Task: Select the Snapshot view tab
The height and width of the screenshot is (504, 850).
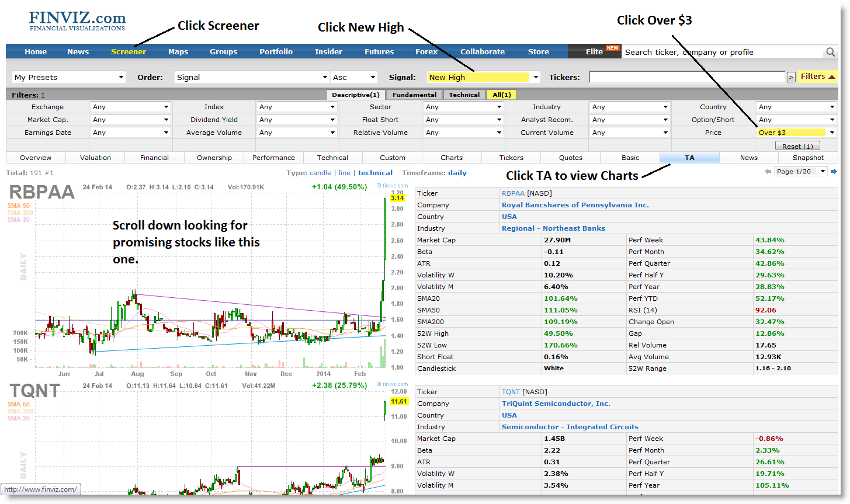Action: point(809,158)
